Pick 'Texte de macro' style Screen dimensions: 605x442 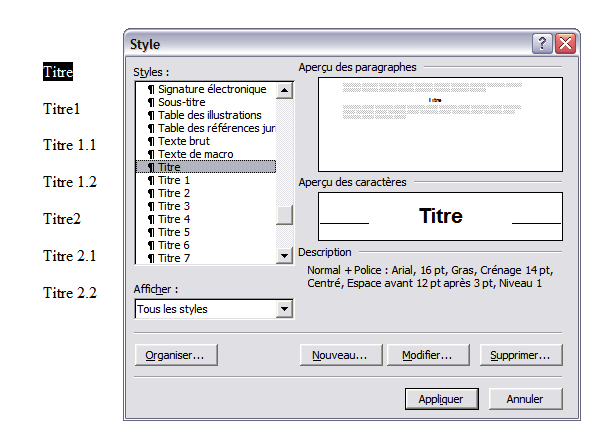[195, 154]
